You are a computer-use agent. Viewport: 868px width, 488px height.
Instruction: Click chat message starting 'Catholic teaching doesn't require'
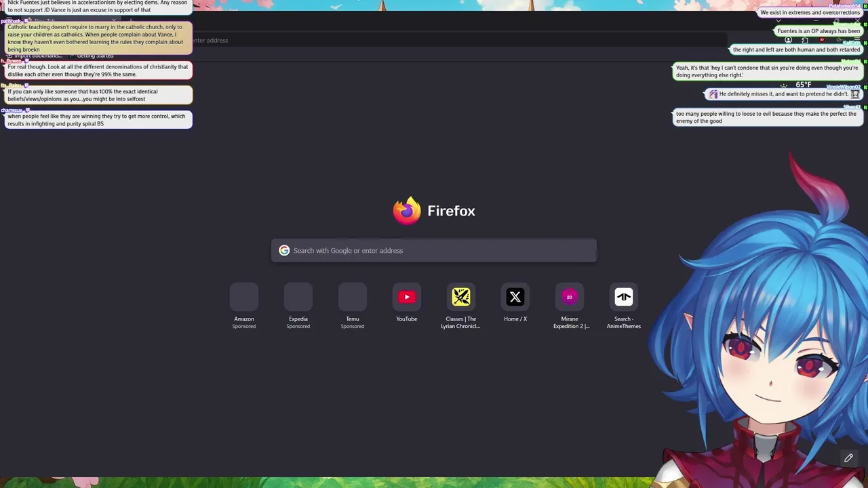click(x=98, y=38)
